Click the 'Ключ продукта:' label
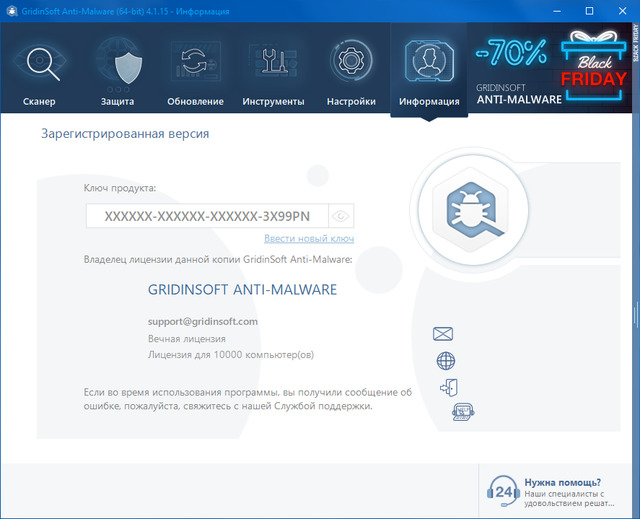The width and height of the screenshot is (640, 519). [x=120, y=188]
